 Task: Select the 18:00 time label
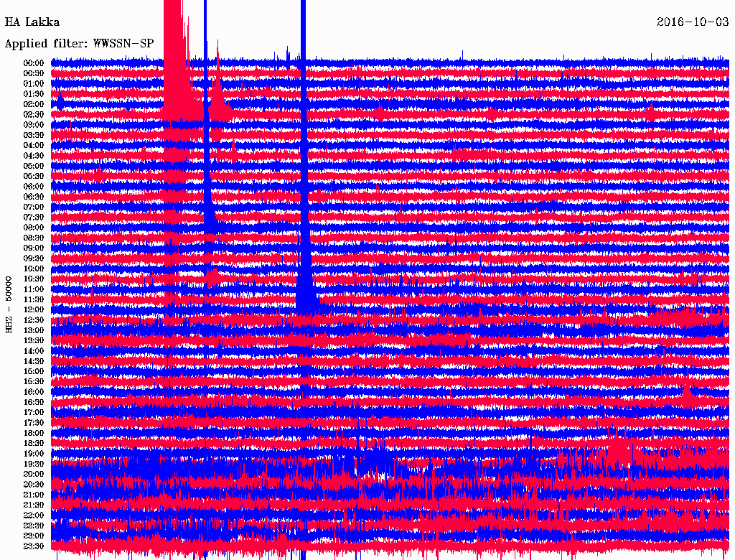coord(34,433)
